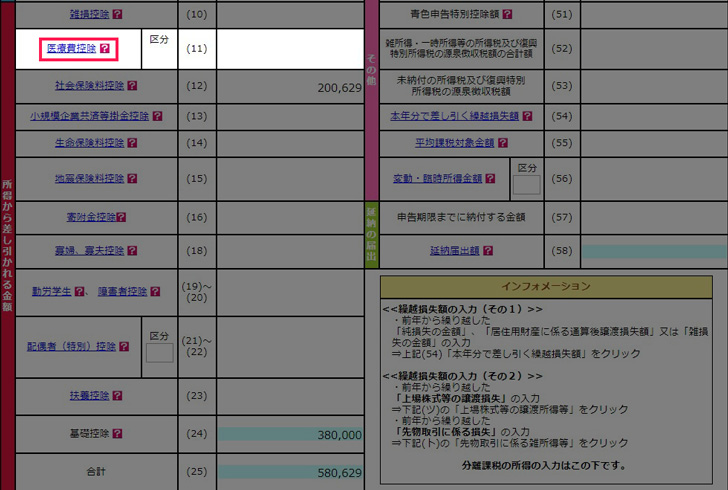728x490 pixels.
Task: Click 区分 input box for 変動・臨時所得金額
Action: 526,185
